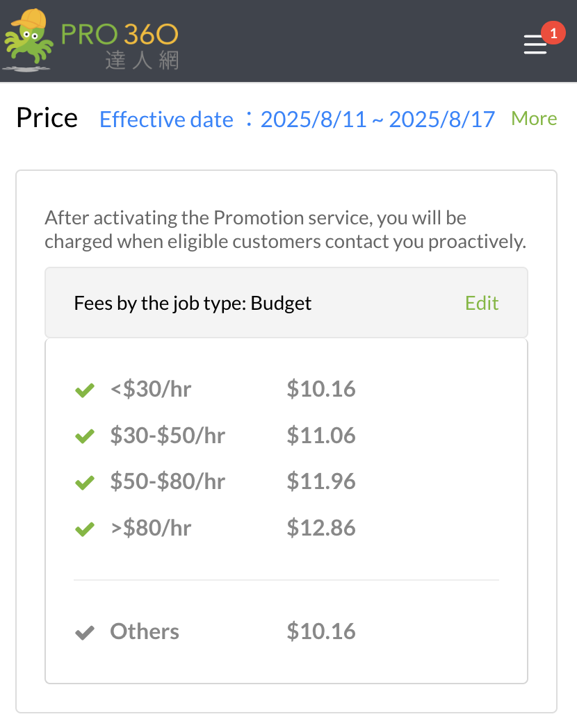Open the hamburger menu icon

[x=535, y=45]
